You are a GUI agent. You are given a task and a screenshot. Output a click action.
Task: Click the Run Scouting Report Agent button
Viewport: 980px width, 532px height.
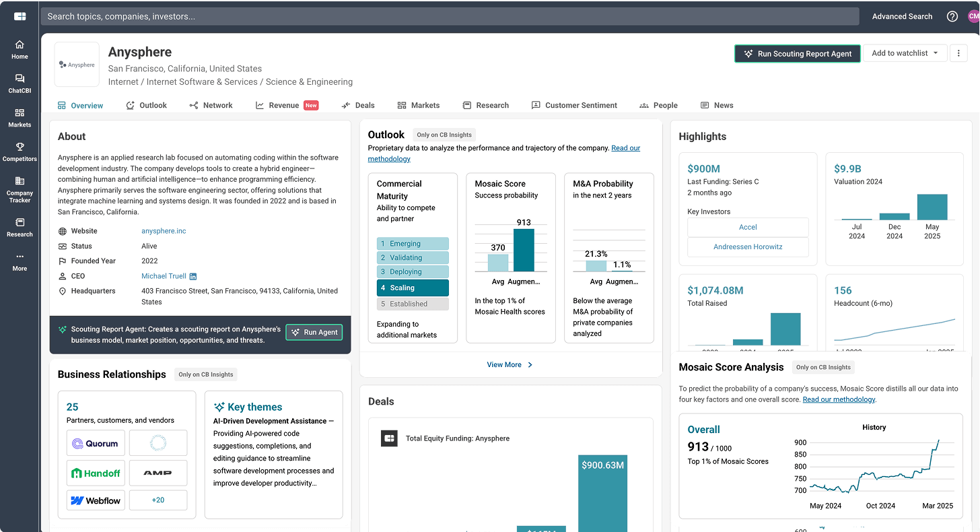point(797,53)
